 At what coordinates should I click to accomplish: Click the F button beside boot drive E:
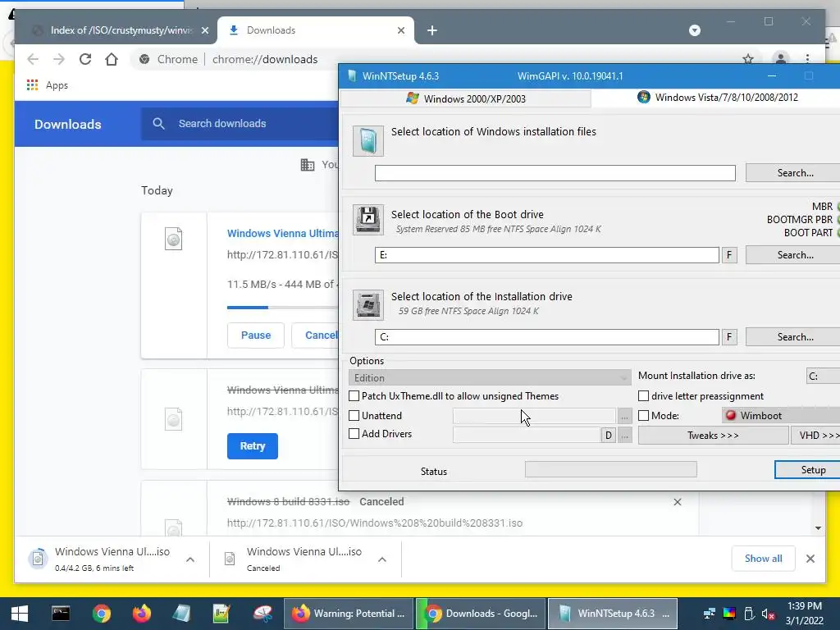click(x=729, y=255)
